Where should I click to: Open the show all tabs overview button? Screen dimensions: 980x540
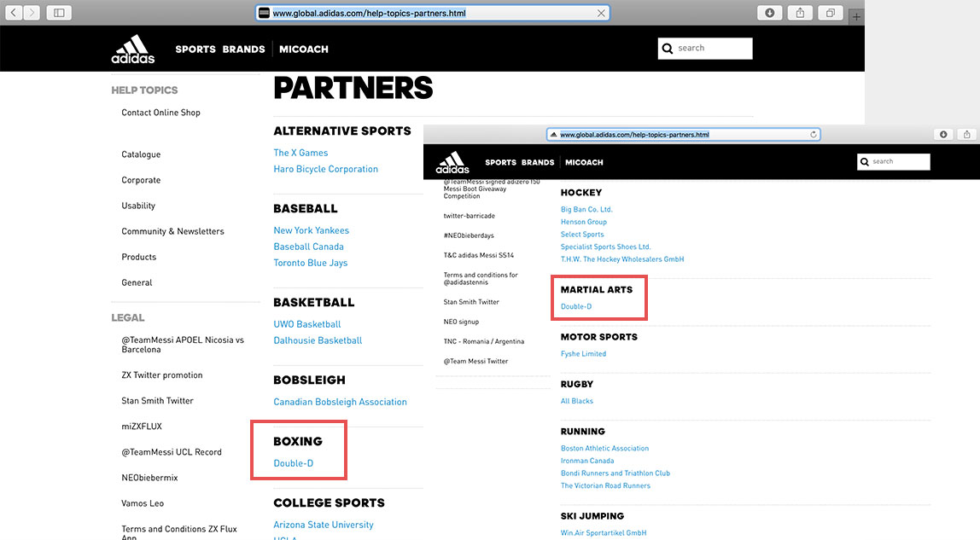coord(829,13)
